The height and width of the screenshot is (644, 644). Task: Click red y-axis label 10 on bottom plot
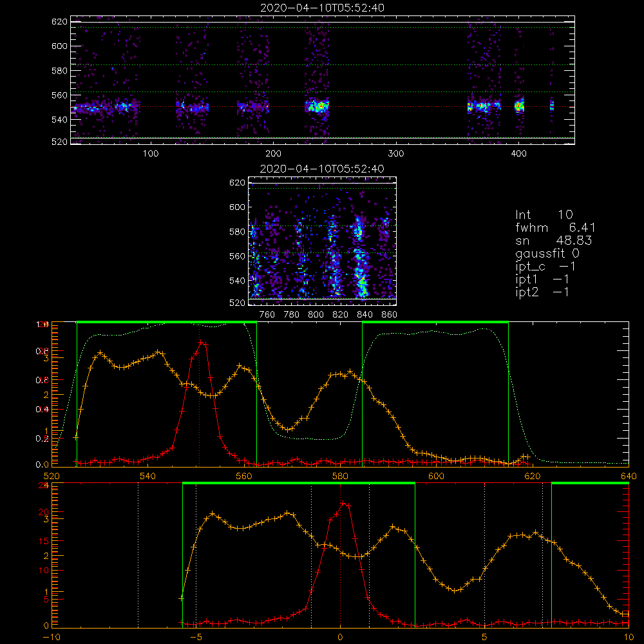[x=43, y=570]
